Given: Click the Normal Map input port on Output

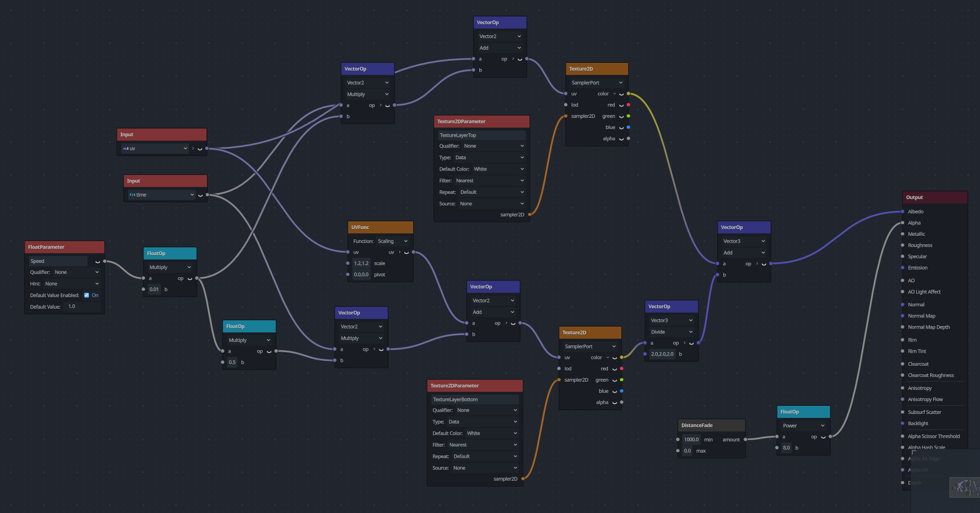Looking at the screenshot, I should pyautogui.click(x=903, y=316).
